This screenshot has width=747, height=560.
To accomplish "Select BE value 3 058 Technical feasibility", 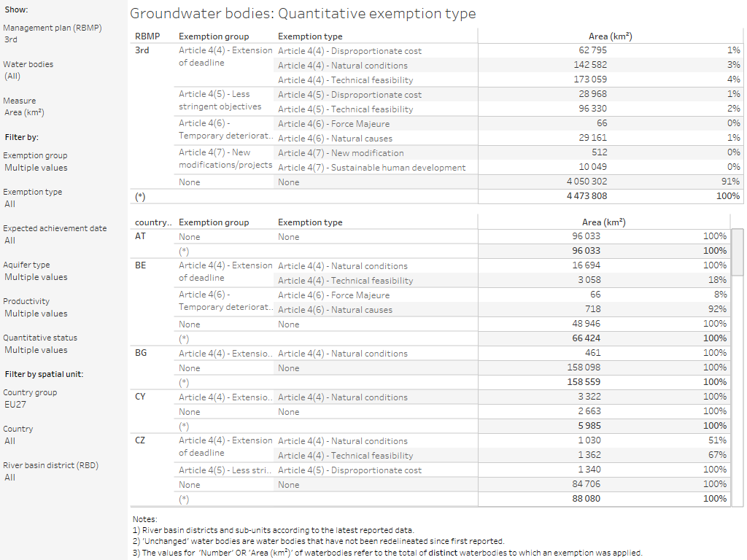I will tap(589, 280).
